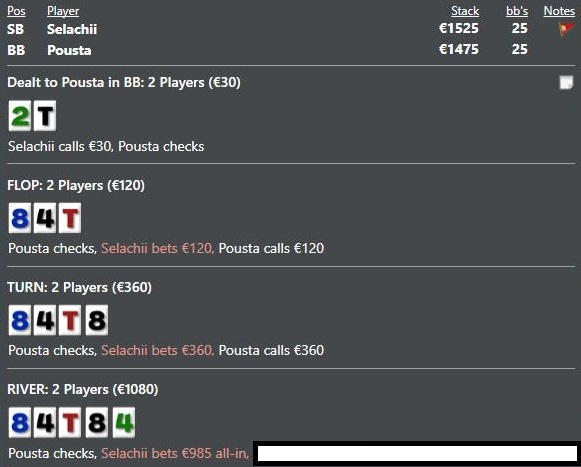Click the blue 8 flop card
The height and width of the screenshot is (467, 581).
click(x=20, y=218)
